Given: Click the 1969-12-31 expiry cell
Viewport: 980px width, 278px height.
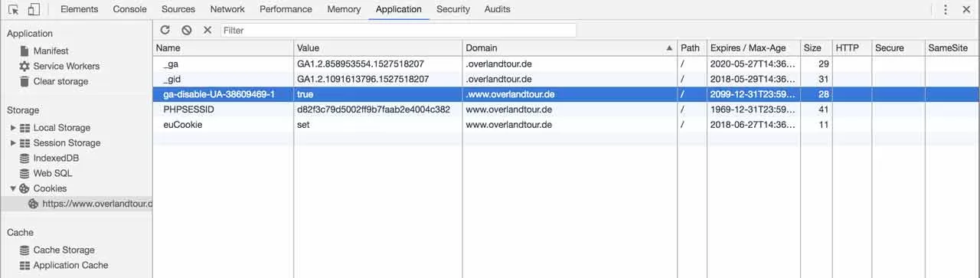Looking at the screenshot, I should (753, 110).
